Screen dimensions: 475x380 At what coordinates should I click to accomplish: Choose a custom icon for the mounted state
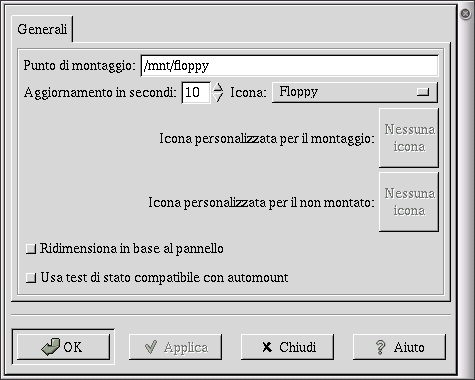[x=409, y=138]
